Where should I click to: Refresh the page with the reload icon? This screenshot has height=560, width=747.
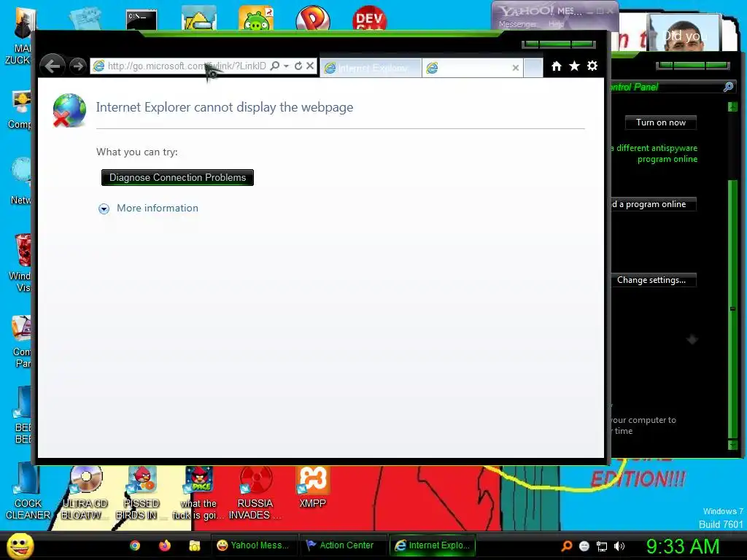pyautogui.click(x=298, y=66)
